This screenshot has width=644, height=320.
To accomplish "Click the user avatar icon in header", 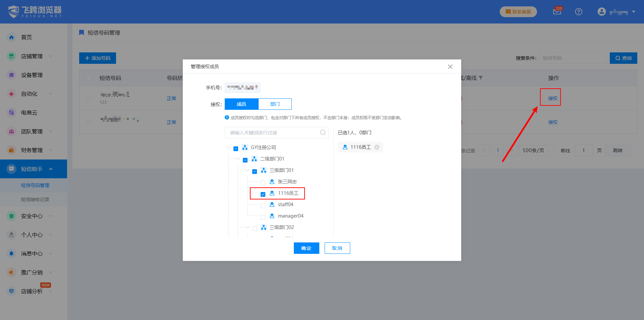I will click(601, 12).
